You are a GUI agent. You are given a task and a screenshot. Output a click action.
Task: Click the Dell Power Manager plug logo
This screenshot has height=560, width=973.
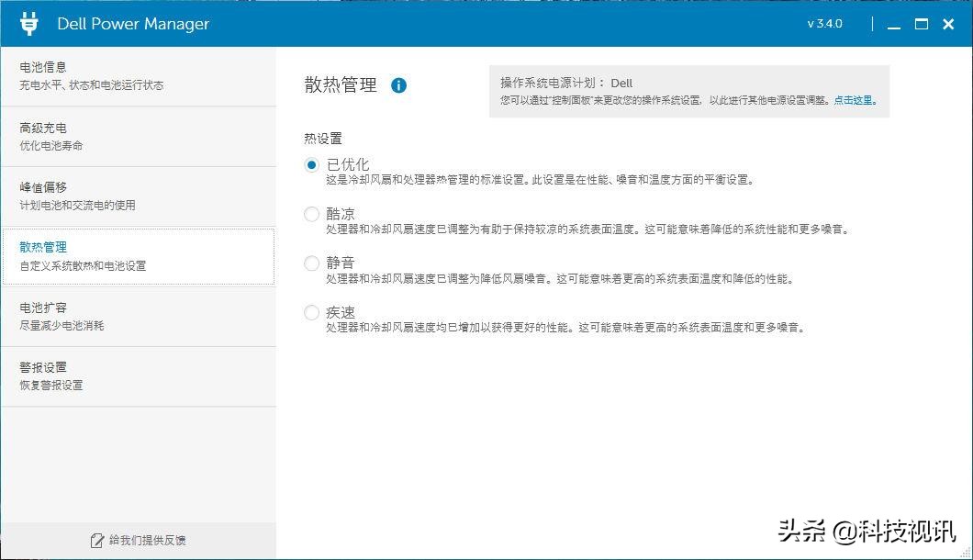pyautogui.click(x=28, y=23)
